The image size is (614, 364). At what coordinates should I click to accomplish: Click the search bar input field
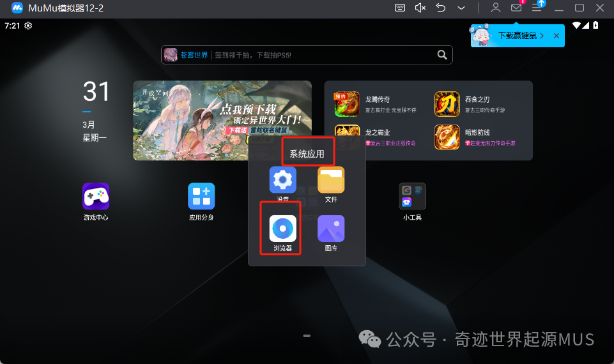click(x=307, y=55)
